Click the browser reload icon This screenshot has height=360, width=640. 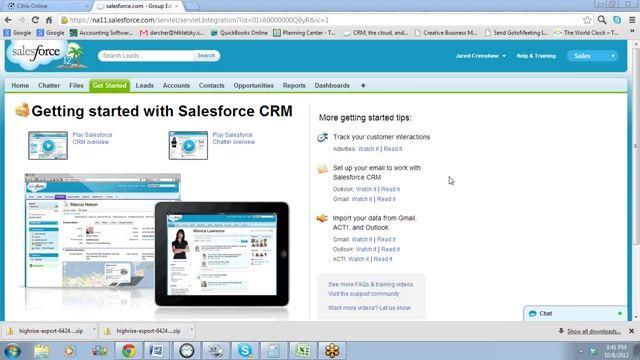[36, 20]
